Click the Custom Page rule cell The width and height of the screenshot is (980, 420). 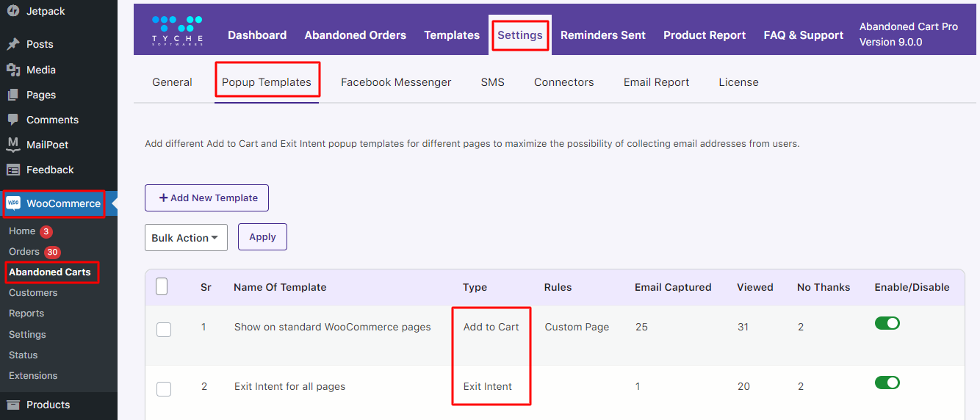(577, 327)
